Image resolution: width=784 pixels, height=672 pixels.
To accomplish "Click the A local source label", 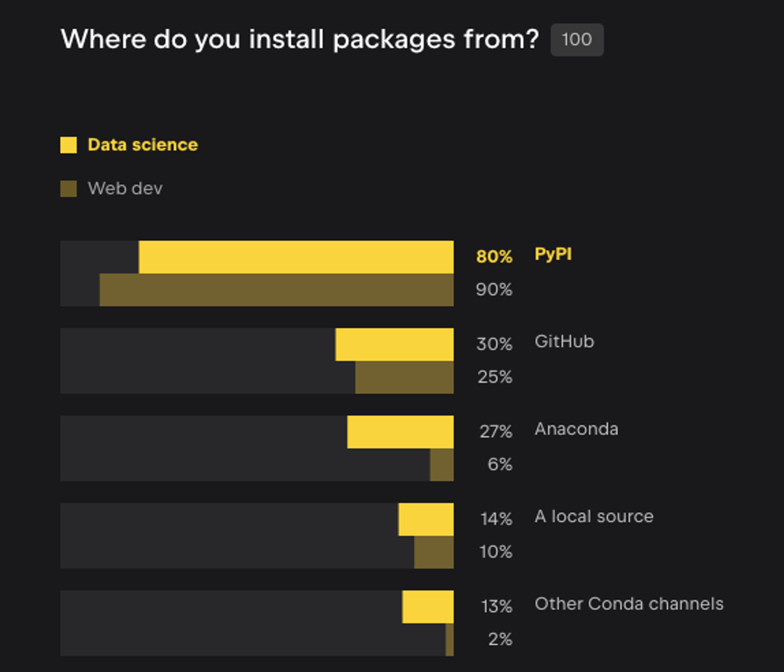I will tap(594, 516).
